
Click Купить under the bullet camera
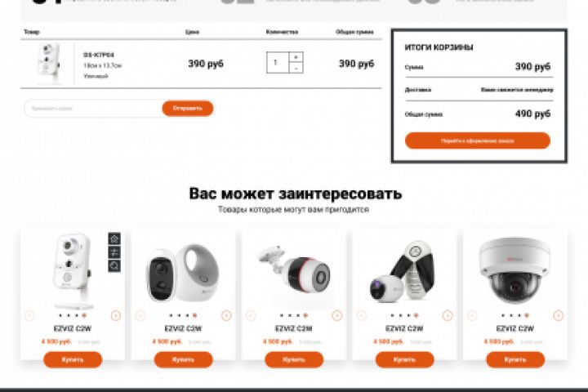pyautogui.click(x=294, y=359)
